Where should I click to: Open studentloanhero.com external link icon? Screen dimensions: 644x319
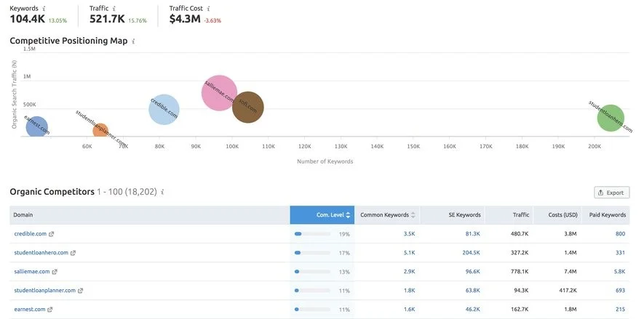[x=73, y=253]
